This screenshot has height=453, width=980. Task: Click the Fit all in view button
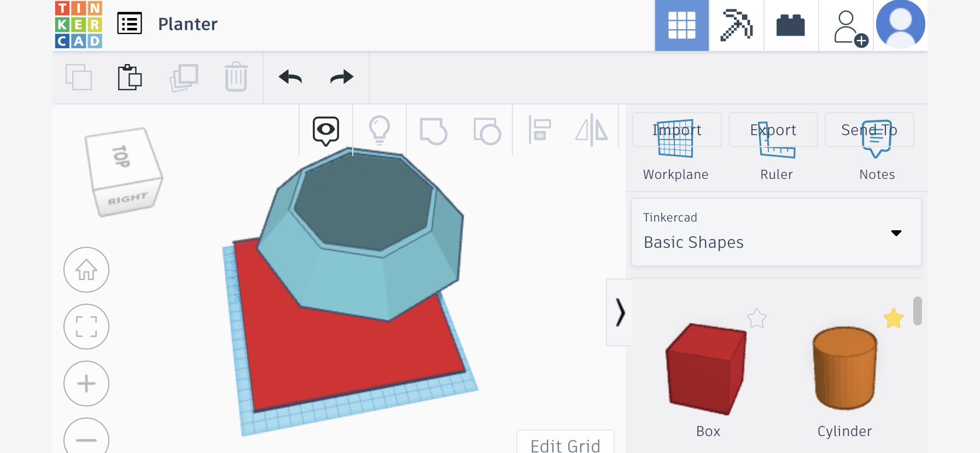click(x=86, y=327)
